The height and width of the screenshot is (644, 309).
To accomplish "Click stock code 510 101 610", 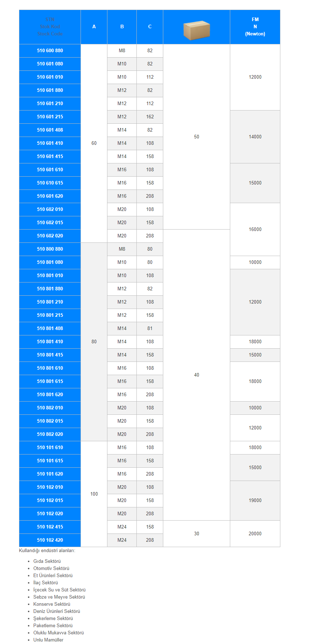I will [x=50, y=448].
